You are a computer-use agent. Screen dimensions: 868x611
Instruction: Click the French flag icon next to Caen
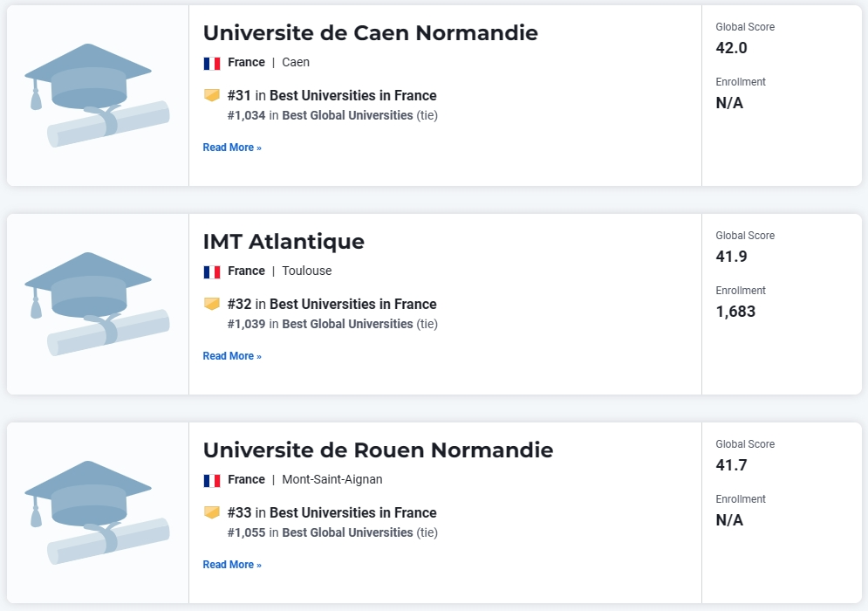[x=211, y=63]
